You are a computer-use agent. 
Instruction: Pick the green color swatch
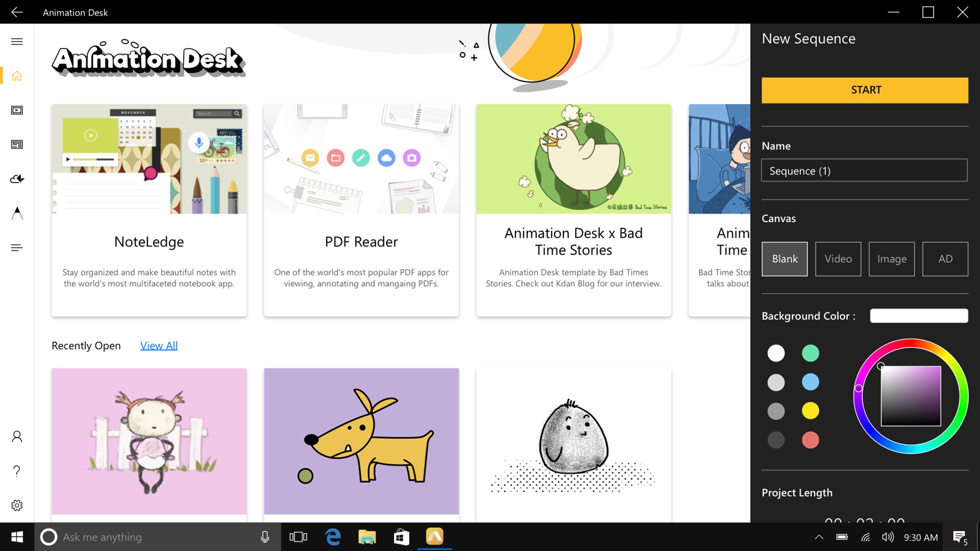pyautogui.click(x=810, y=353)
